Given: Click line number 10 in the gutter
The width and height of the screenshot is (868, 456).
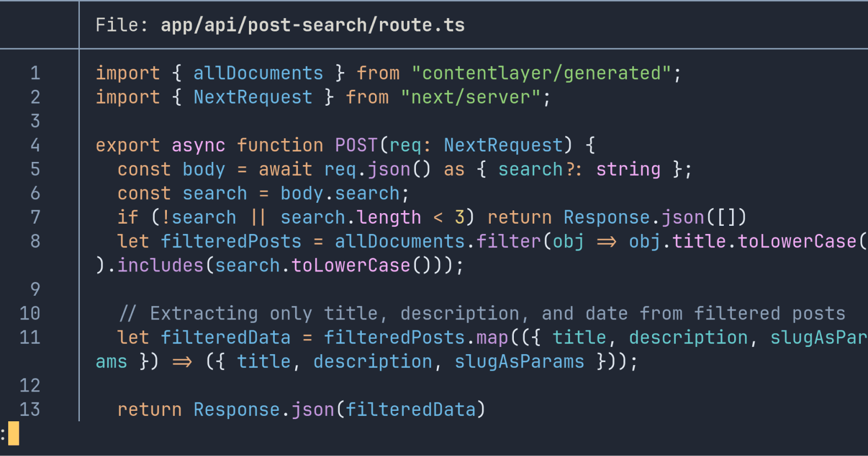Looking at the screenshot, I should coord(30,313).
